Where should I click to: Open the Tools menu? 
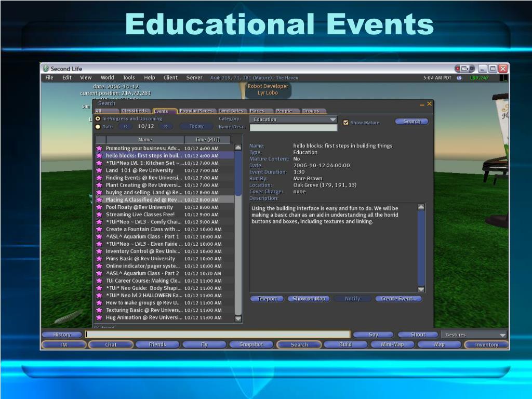point(129,78)
